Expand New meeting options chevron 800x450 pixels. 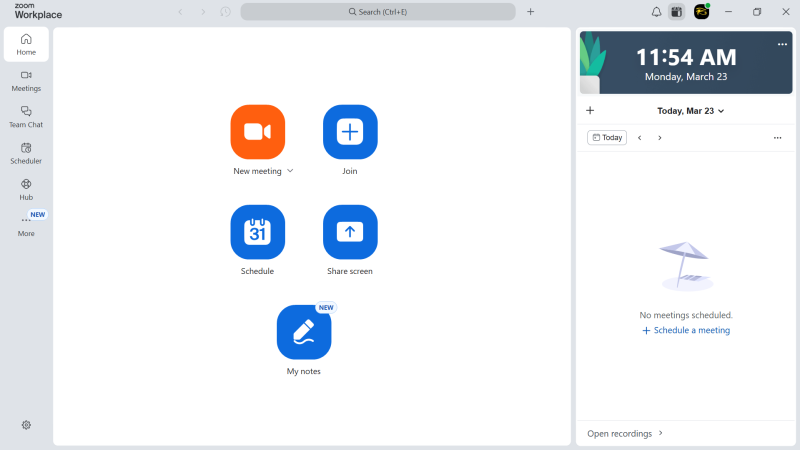coord(290,171)
